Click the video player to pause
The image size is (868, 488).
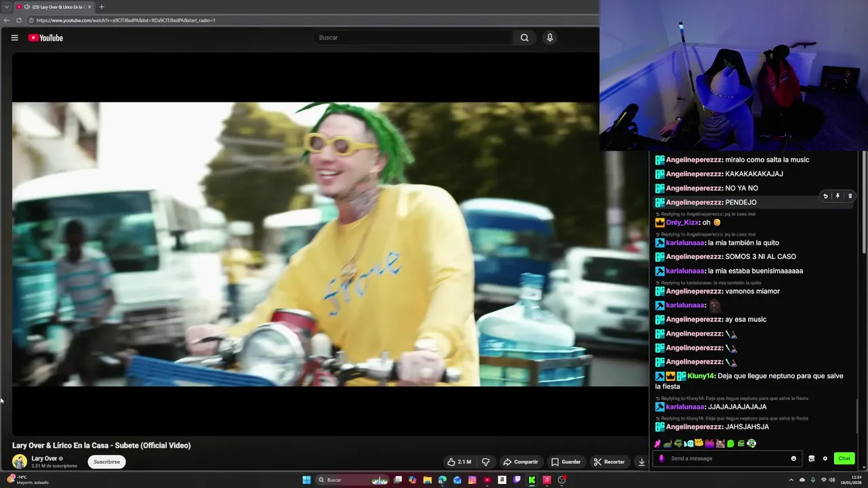pos(330,244)
